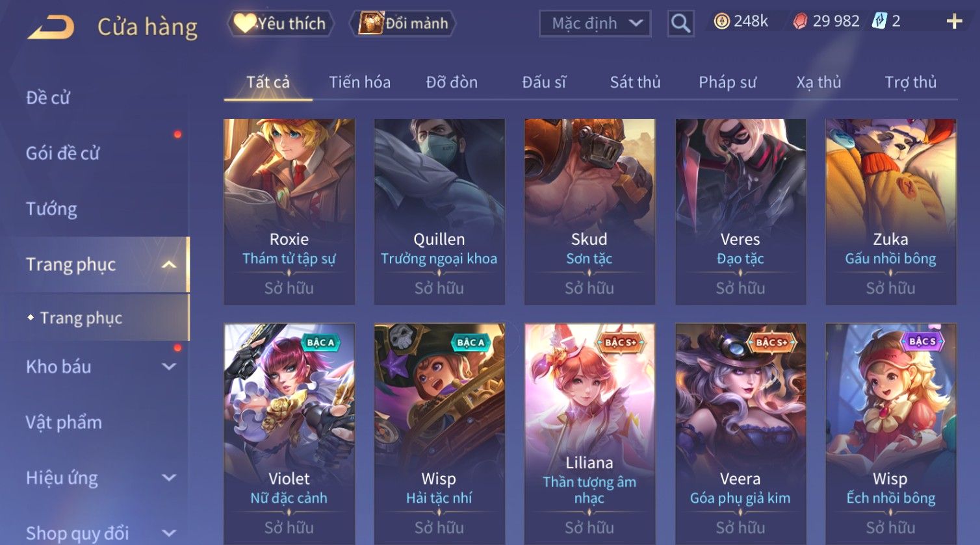Open the Tướng sidebar menu item
Viewport: 980px width, 545px height.
click(51, 209)
